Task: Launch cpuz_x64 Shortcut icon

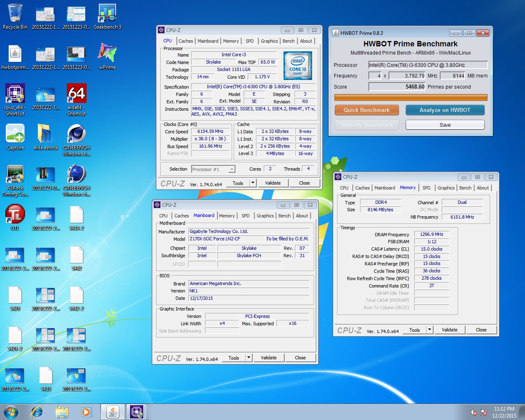Action: (x=15, y=100)
